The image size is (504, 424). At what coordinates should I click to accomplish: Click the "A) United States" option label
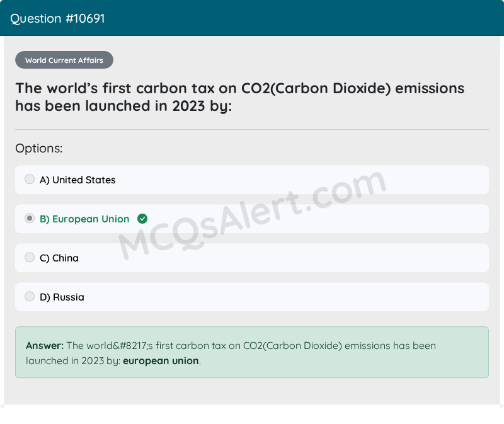[77, 180]
